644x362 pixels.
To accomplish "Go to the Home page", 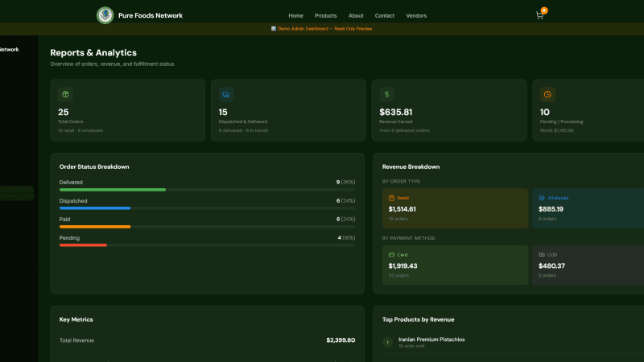I will (295, 15).
